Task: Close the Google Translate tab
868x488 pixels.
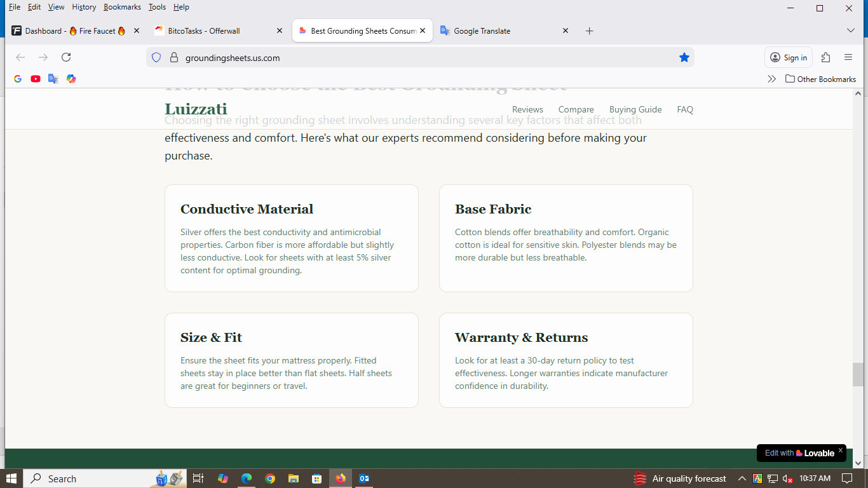Action: point(566,30)
